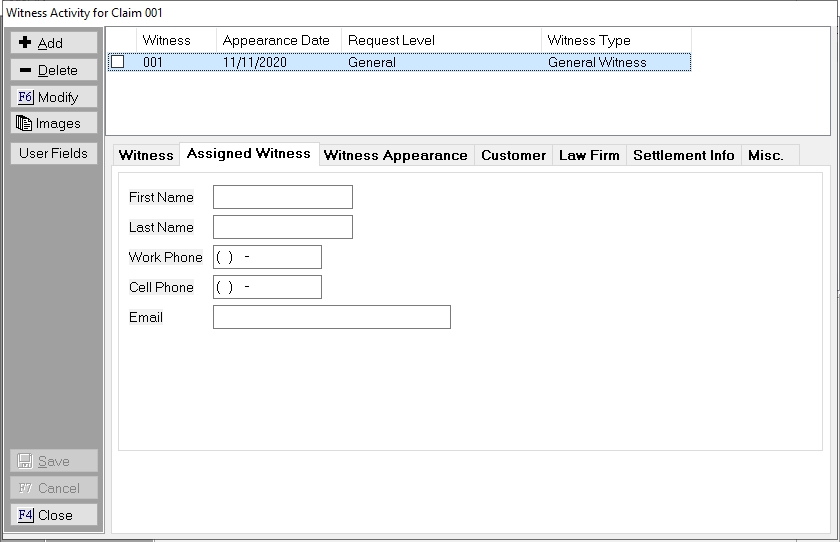Open the Settlement Info tab
The width and height of the screenshot is (840, 542).
coord(683,155)
